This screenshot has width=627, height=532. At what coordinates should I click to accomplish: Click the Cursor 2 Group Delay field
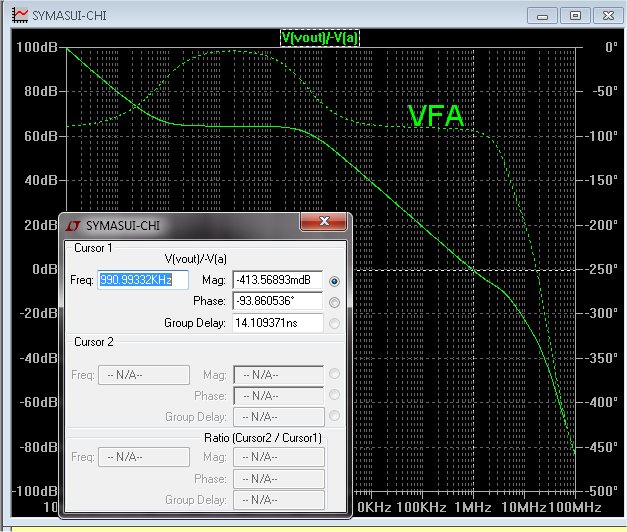pyautogui.click(x=278, y=417)
